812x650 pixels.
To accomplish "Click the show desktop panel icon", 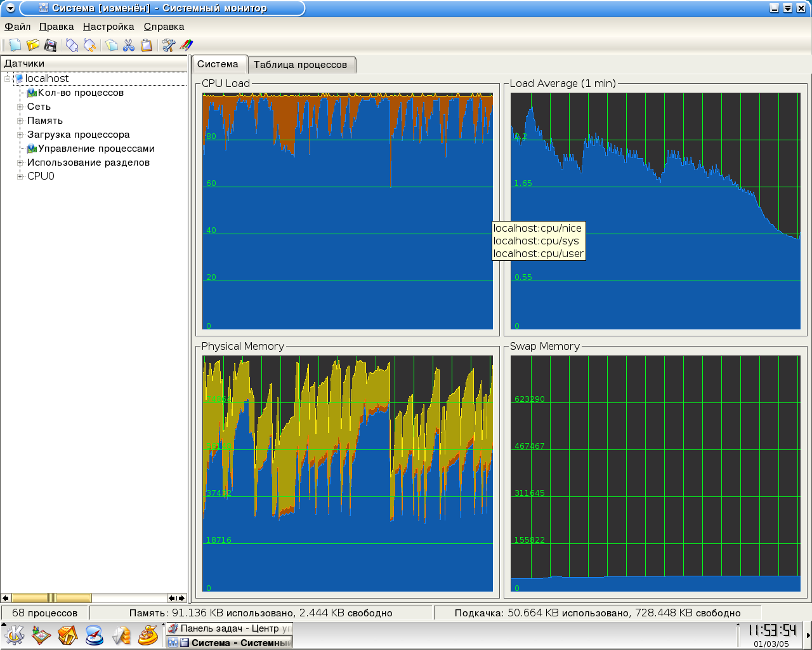I will click(41, 635).
